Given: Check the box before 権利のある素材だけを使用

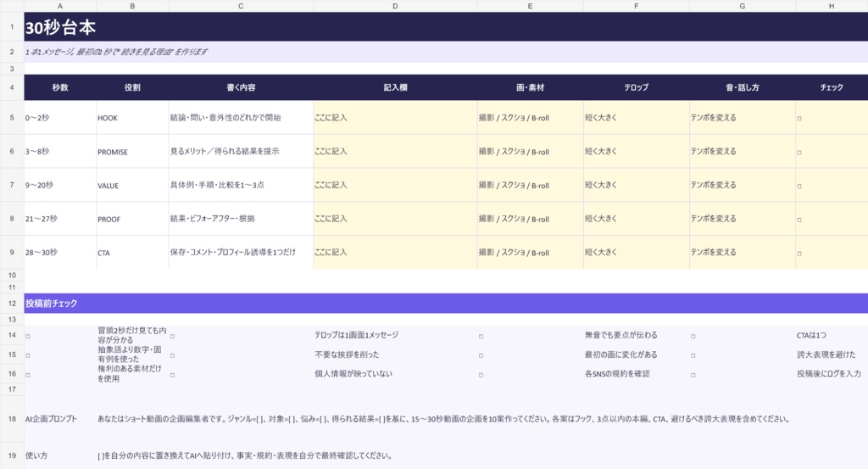Looking at the screenshot, I should 28,375.
